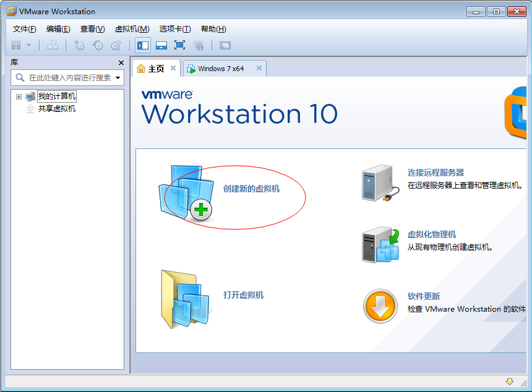
Task: Click text 在远程服务器上查看和管理虚拟机。
Action: (465, 185)
